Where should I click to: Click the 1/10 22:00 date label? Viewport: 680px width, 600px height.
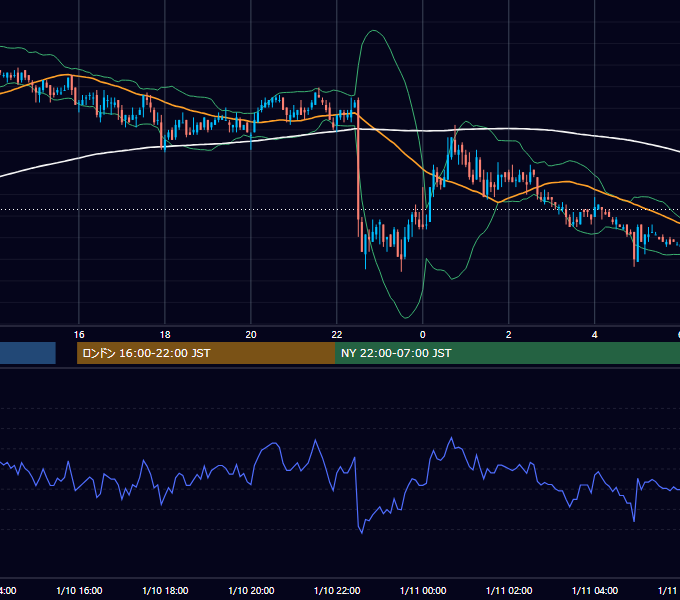click(x=337, y=590)
